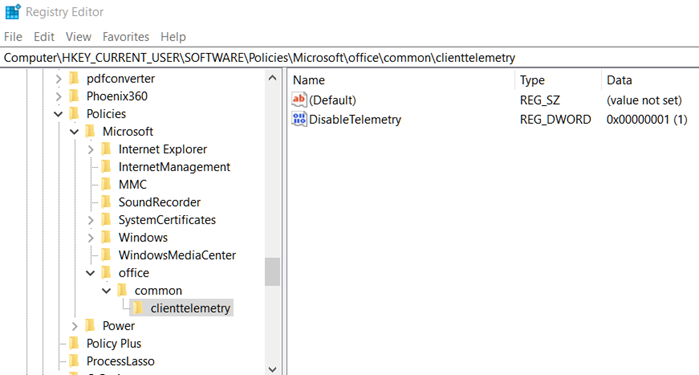Expand the Power key
Screen dimensions: 699x375
pyautogui.click(x=74, y=326)
